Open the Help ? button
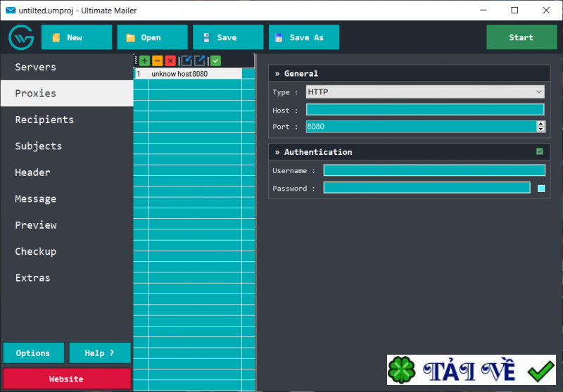The width and height of the screenshot is (563, 392). click(x=100, y=353)
